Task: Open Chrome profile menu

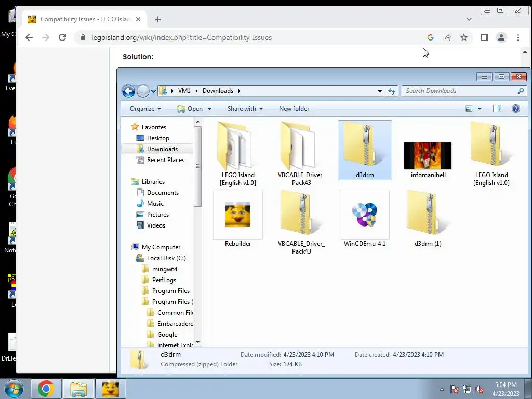Action: (501, 37)
